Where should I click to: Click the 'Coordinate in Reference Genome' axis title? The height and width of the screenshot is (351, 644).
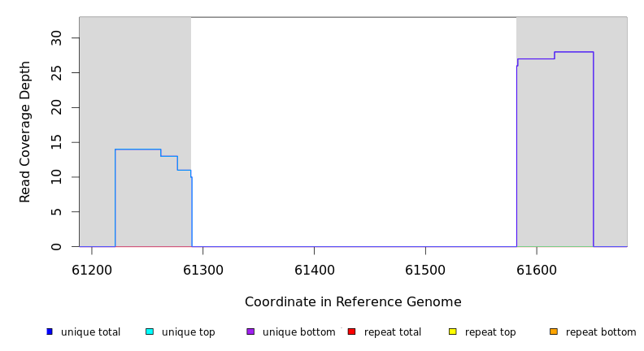coord(353,302)
